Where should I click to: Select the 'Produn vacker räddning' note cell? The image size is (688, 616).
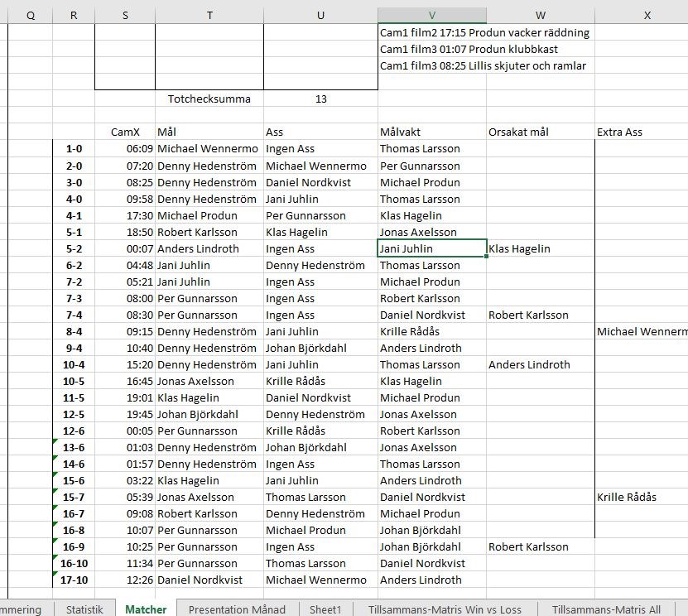[x=484, y=32]
